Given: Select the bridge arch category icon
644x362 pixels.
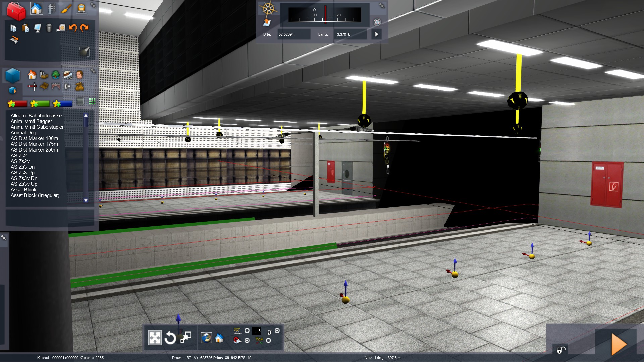Looking at the screenshot, I should [x=56, y=87].
